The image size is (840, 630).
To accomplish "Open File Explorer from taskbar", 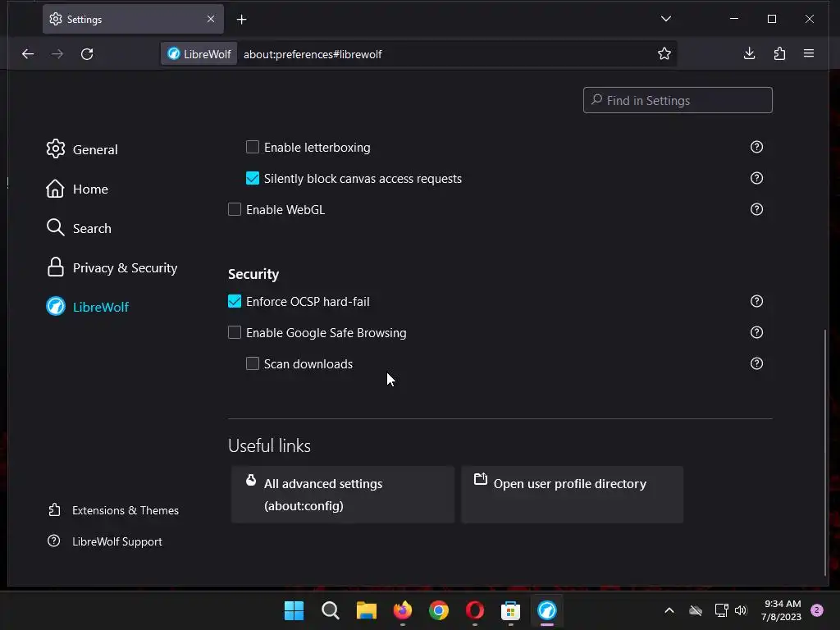I will pyautogui.click(x=367, y=610).
